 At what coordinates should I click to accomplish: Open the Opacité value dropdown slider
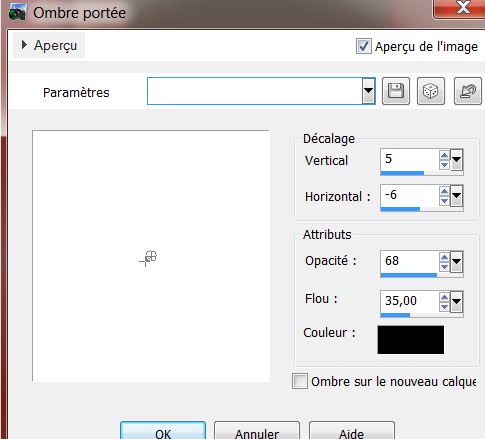point(456,262)
